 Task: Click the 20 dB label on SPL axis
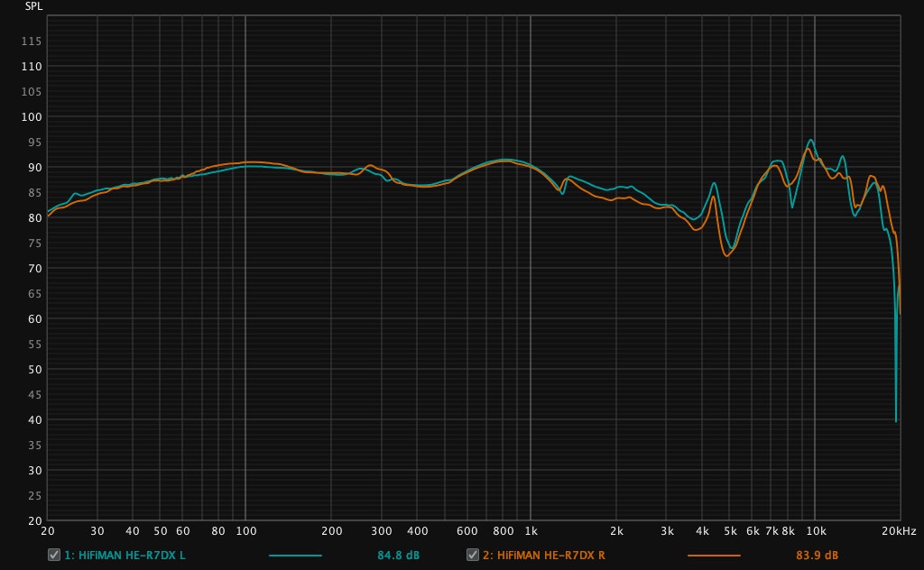[x=34, y=521]
